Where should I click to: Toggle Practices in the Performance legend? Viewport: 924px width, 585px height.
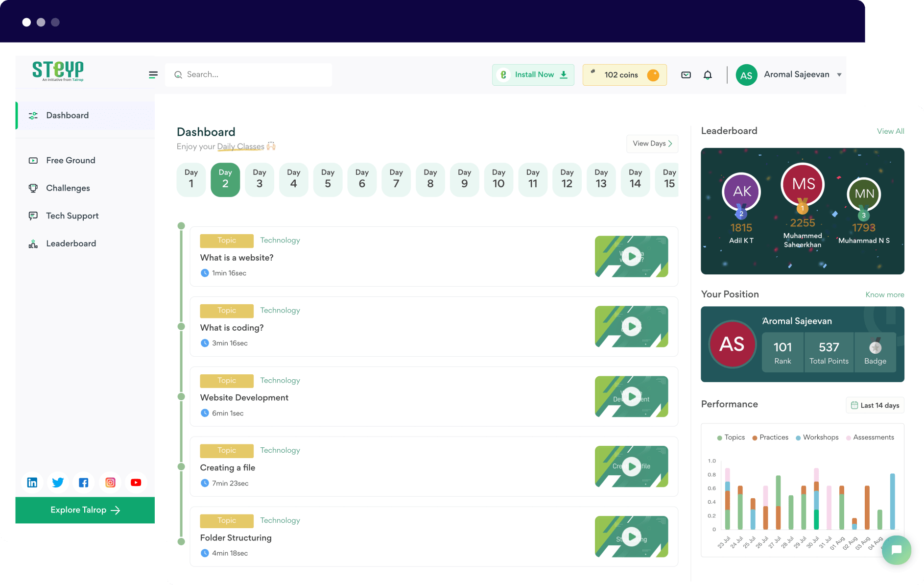pos(770,437)
